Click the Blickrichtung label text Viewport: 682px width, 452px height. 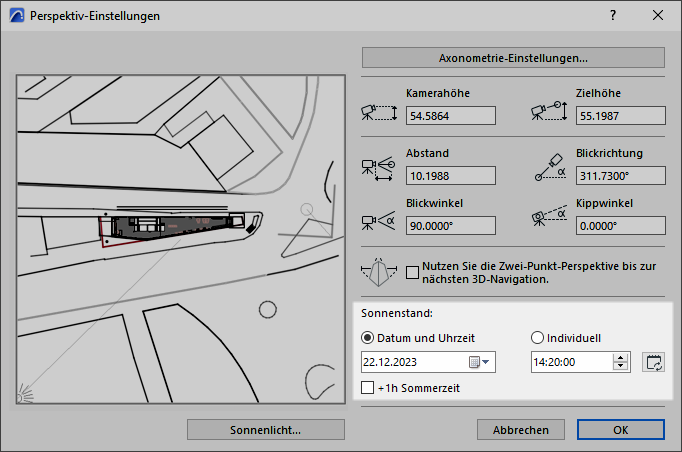click(x=609, y=153)
